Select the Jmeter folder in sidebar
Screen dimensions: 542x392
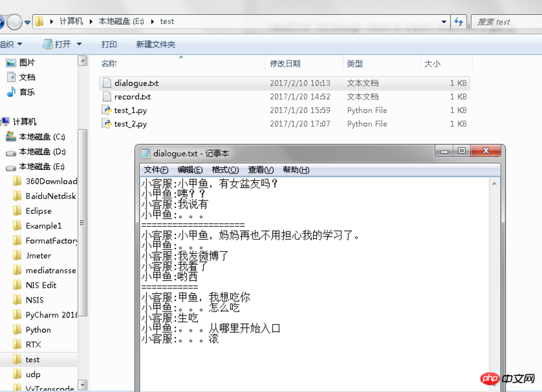(x=38, y=255)
